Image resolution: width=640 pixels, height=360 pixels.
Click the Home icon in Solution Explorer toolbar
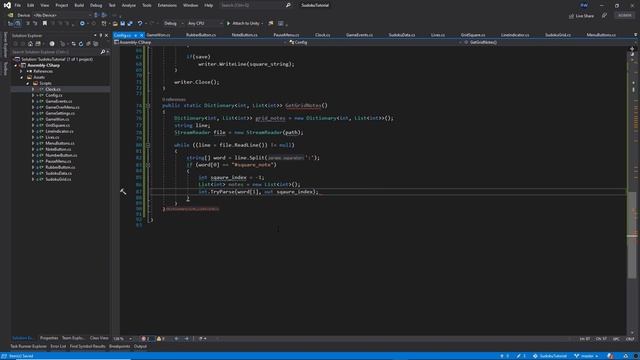click(x=30, y=44)
